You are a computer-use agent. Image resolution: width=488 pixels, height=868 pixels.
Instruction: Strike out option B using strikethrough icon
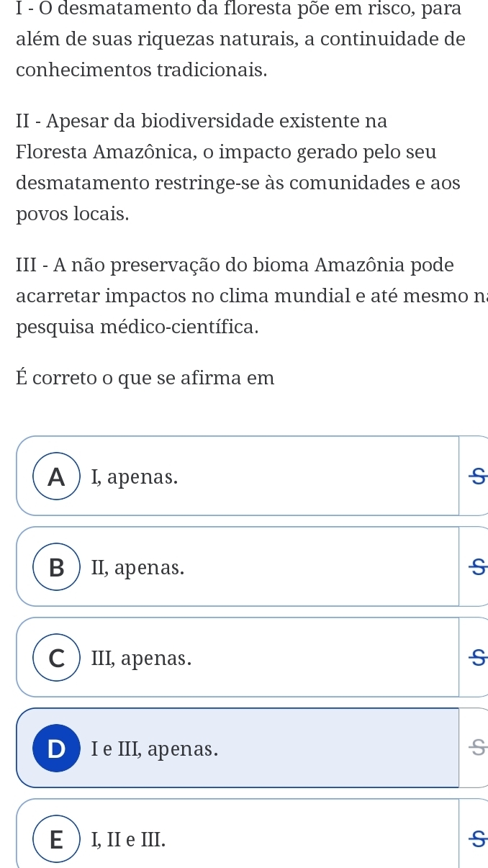[x=475, y=567]
